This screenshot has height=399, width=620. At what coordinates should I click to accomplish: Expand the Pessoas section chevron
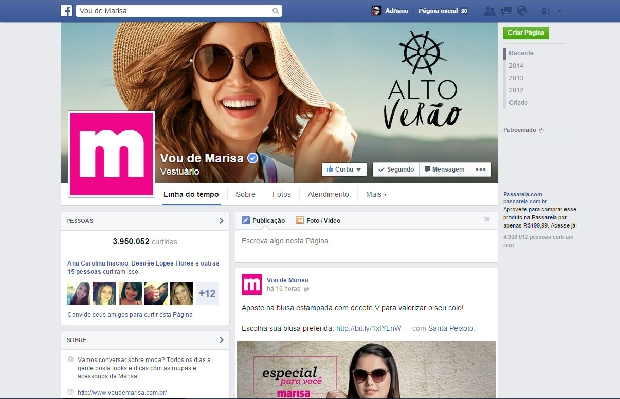click(221, 221)
